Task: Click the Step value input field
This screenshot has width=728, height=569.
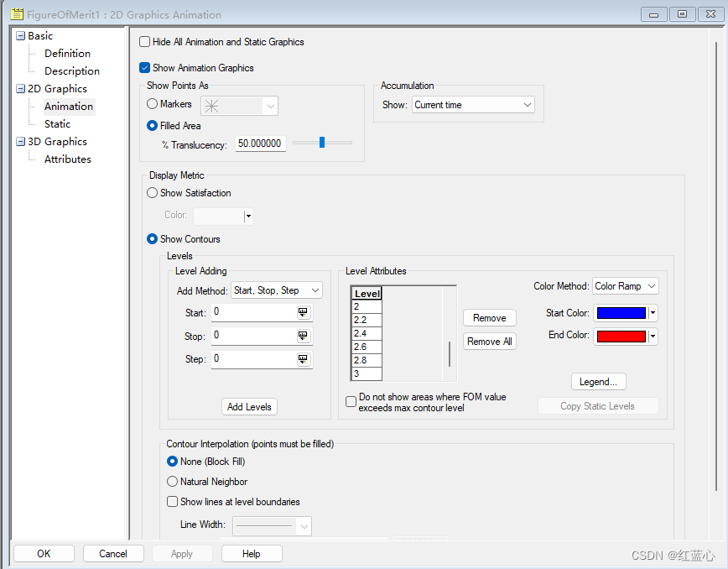Action: tap(254, 359)
